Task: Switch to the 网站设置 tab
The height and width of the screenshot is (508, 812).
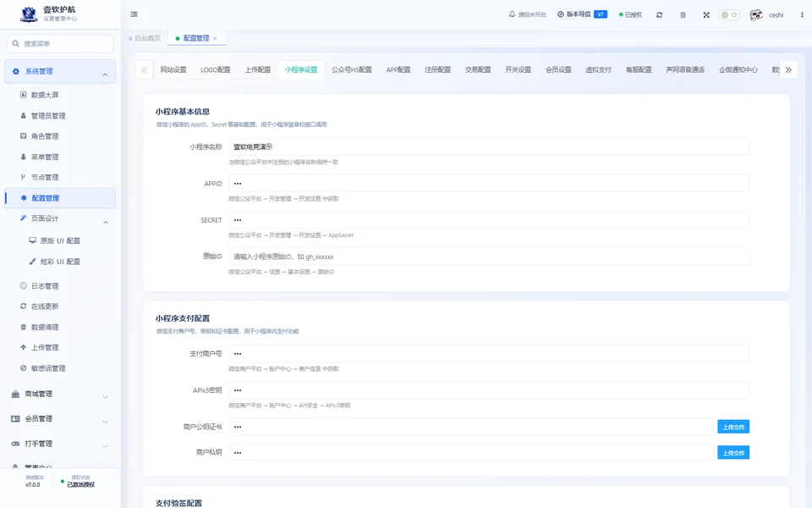Action: coord(173,69)
